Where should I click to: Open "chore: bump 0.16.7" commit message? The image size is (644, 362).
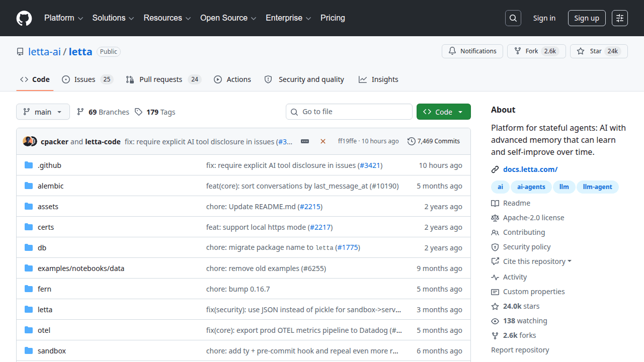coord(238,289)
